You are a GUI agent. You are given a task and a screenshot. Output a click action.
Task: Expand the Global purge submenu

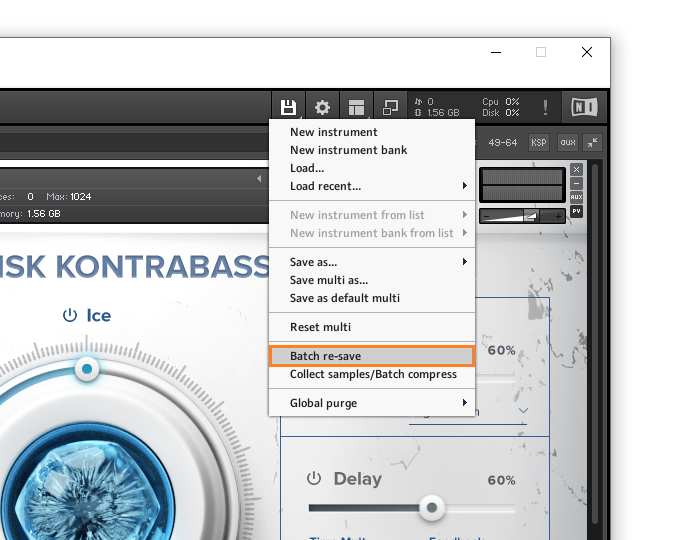click(372, 403)
